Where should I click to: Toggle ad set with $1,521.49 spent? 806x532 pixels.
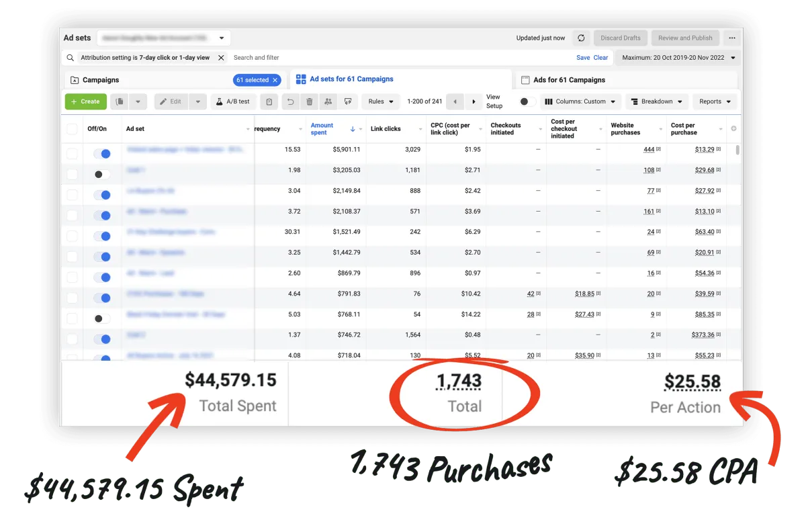(102, 236)
